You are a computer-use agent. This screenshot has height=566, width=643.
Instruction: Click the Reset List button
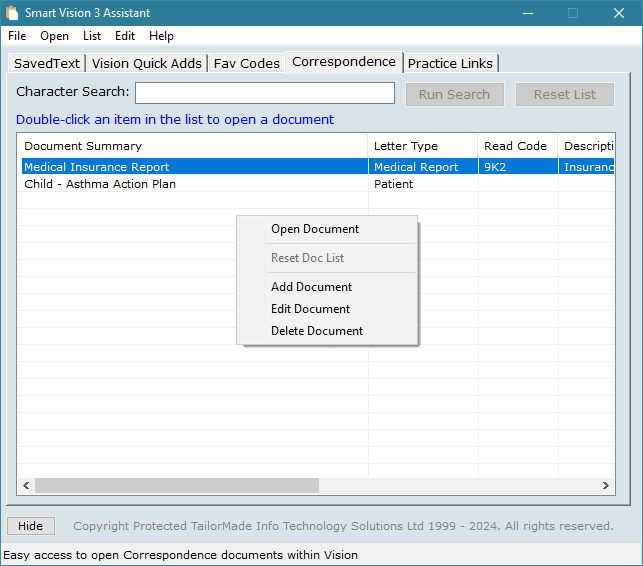[565, 94]
